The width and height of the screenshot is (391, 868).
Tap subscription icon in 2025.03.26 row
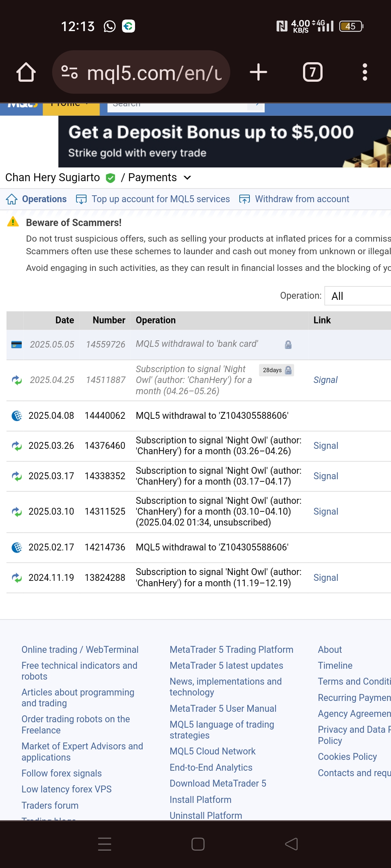17,446
